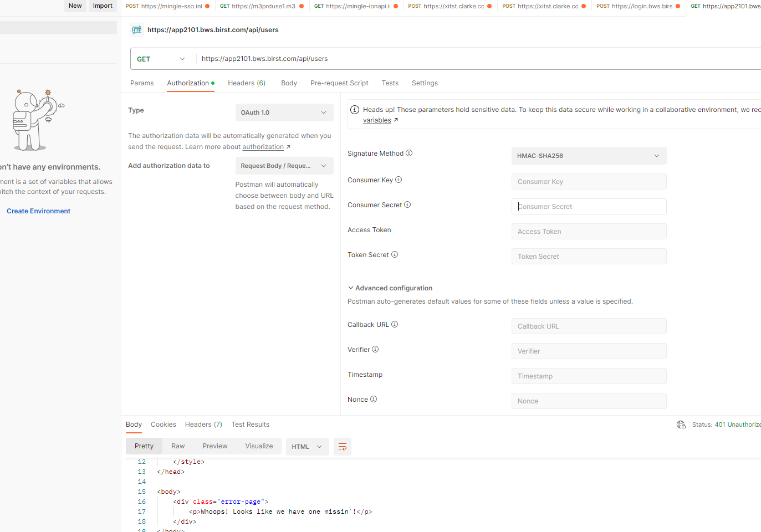Open the Headers (6) request tab
Screen dimensions: 761x532
coord(247,83)
